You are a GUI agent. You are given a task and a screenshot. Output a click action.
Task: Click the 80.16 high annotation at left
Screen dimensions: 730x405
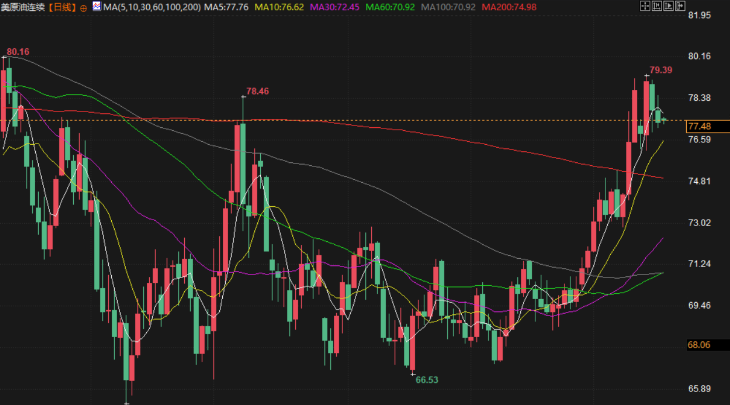(17, 50)
